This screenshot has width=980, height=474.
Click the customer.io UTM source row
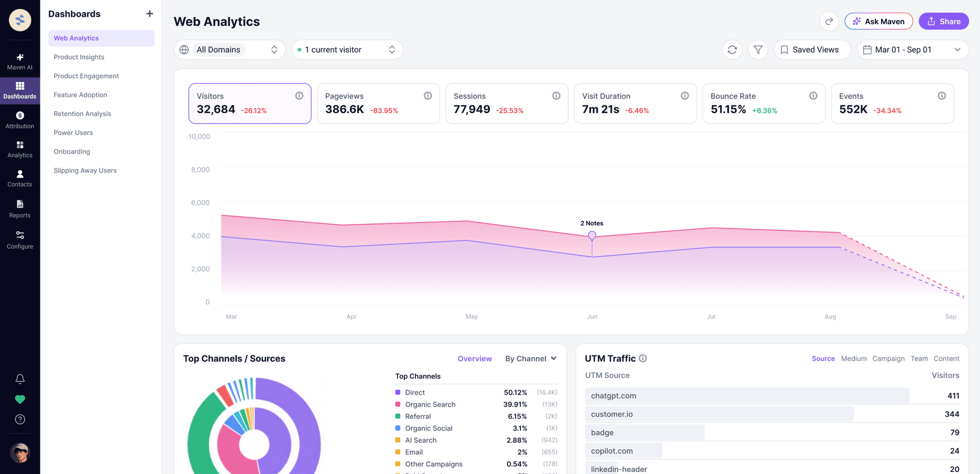click(772, 414)
